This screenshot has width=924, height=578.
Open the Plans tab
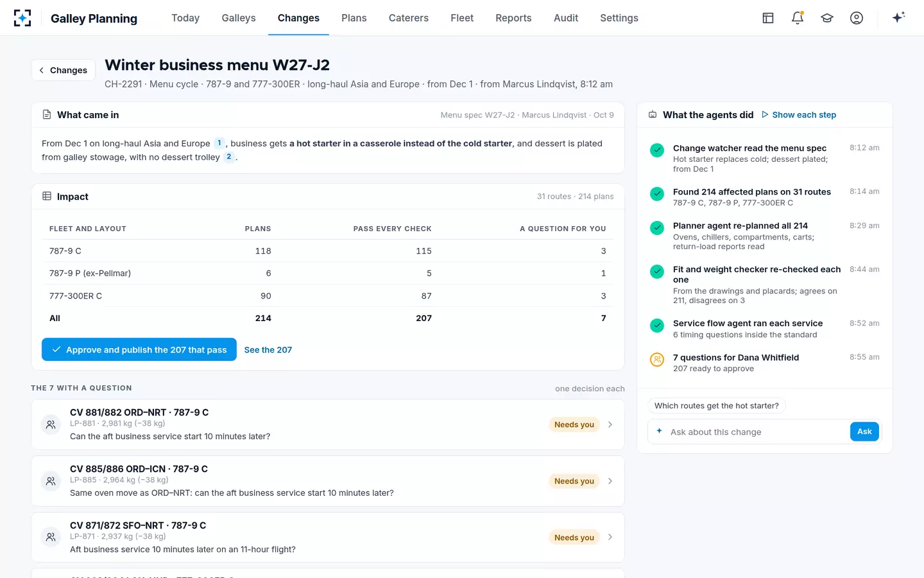coord(354,18)
